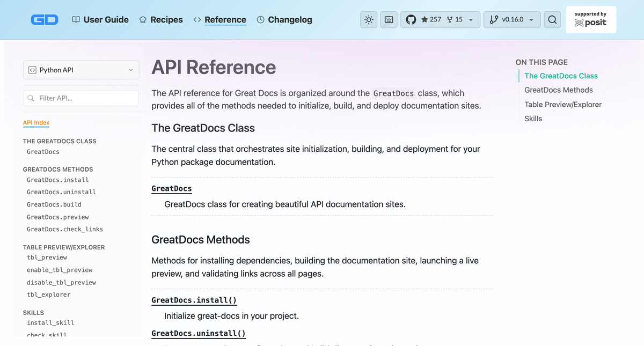Jump to GreatDocs Methods in page outline
644x346 pixels.
pyautogui.click(x=559, y=90)
